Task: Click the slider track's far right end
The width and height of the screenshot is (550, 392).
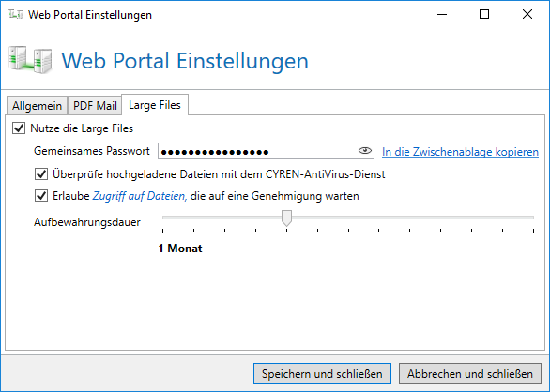Action: click(x=532, y=218)
